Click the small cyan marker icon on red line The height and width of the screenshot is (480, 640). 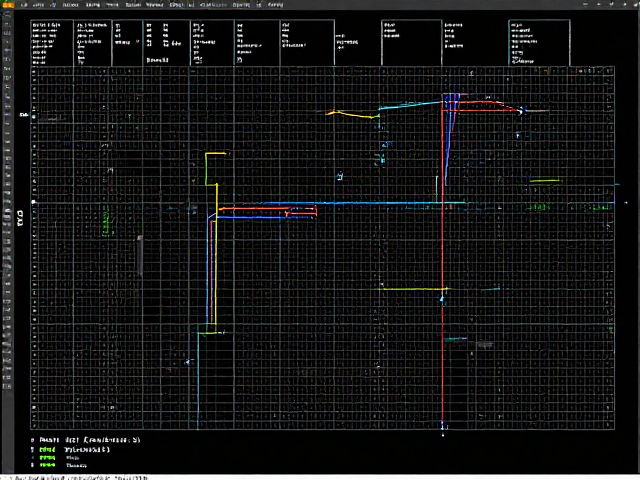coord(442,299)
